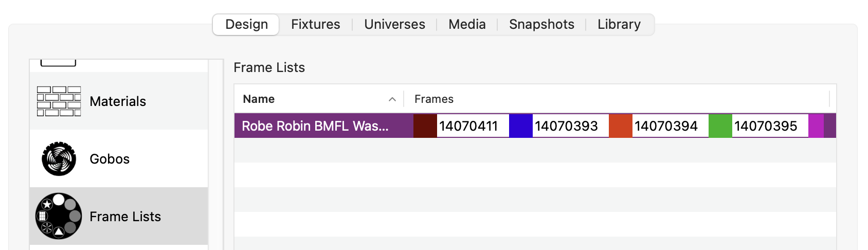Switch to the Design tab

(x=246, y=24)
